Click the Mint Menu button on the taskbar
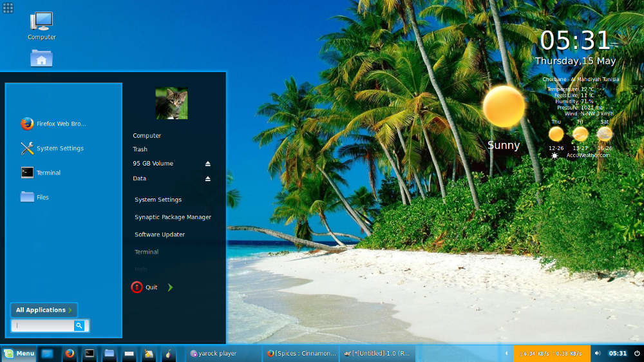644x362 pixels. pyautogui.click(x=19, y=354)
